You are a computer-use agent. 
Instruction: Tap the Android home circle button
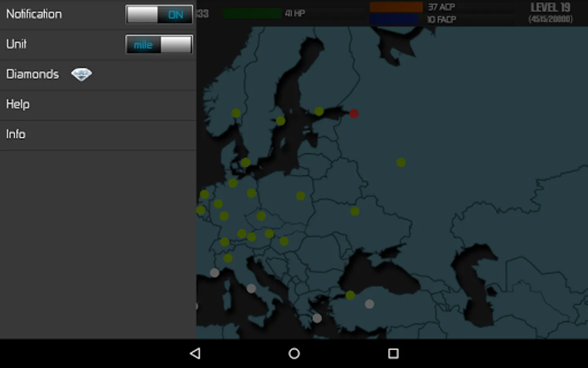294,353
